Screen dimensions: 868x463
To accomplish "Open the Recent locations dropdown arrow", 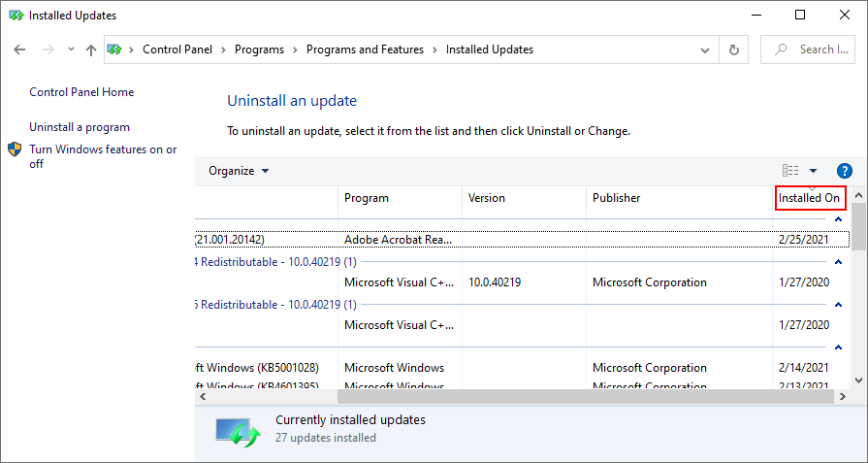I will coord(71,50).
